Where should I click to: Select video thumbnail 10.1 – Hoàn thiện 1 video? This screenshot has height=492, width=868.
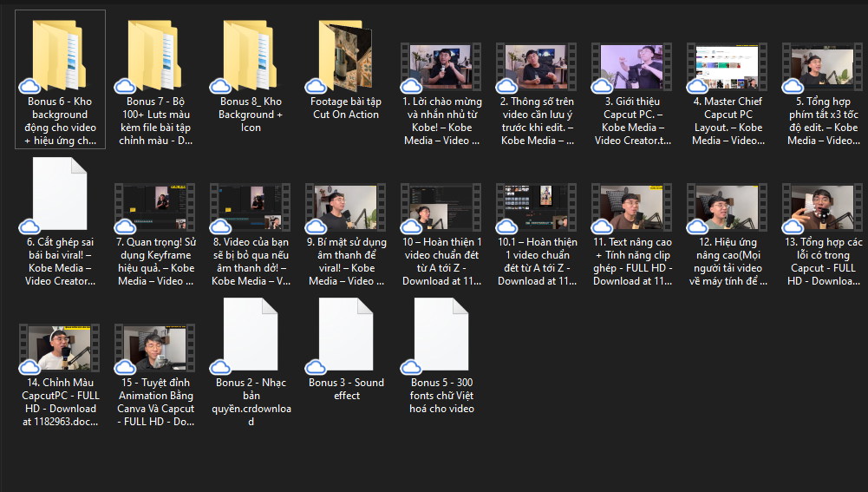(537, 207)
